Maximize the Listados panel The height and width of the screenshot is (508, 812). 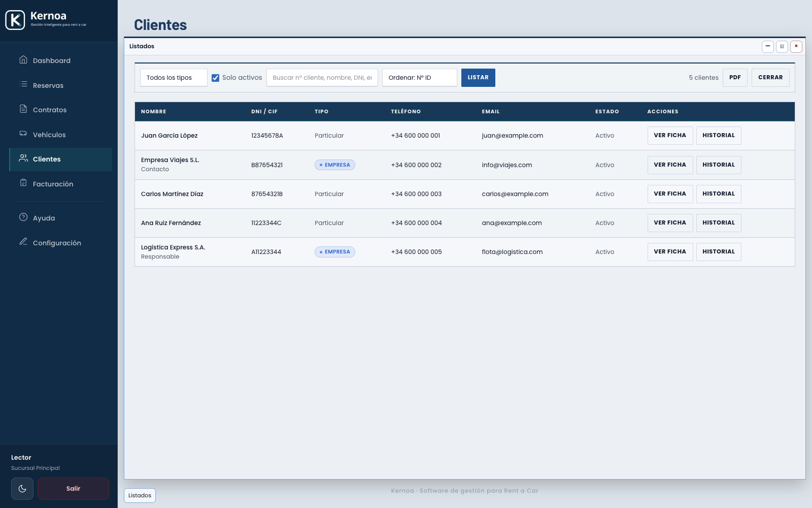[782, 46]
